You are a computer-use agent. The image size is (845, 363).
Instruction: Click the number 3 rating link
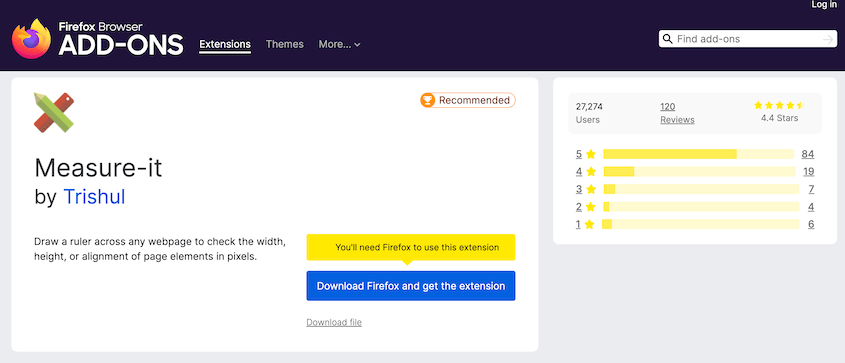(579, 189)
